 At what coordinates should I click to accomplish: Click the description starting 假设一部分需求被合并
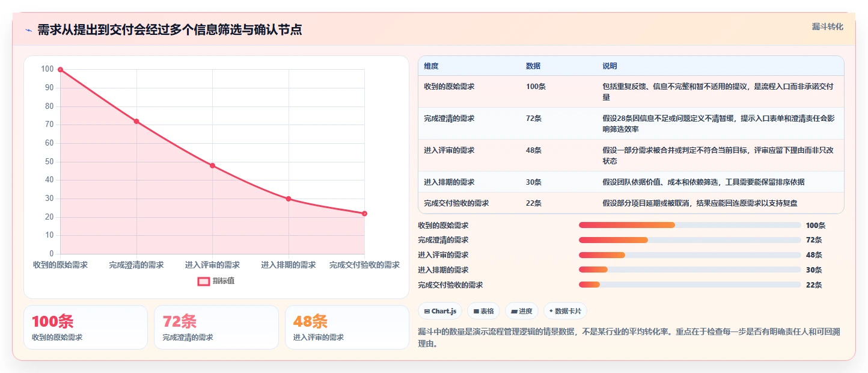[x=718, y=156]
